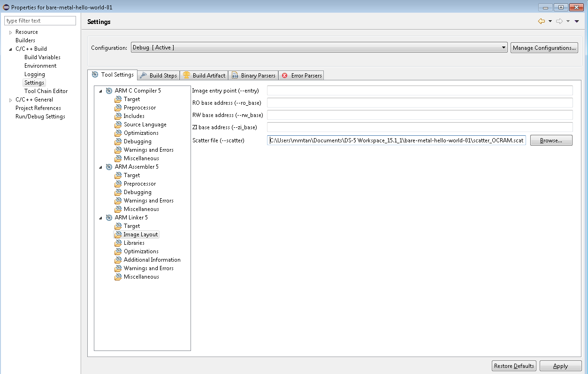Switch to the Binary Parsers tab

tap(253, 75)
